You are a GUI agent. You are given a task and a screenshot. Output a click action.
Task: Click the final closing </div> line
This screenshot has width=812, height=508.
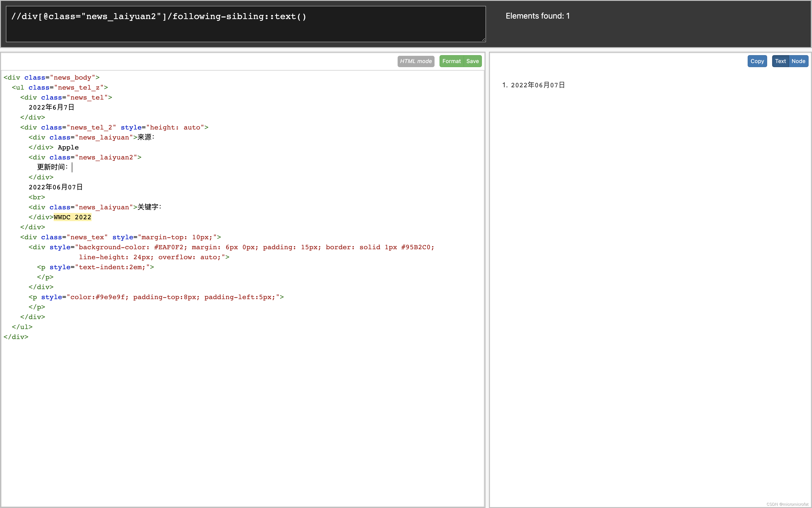coord(16,337)
